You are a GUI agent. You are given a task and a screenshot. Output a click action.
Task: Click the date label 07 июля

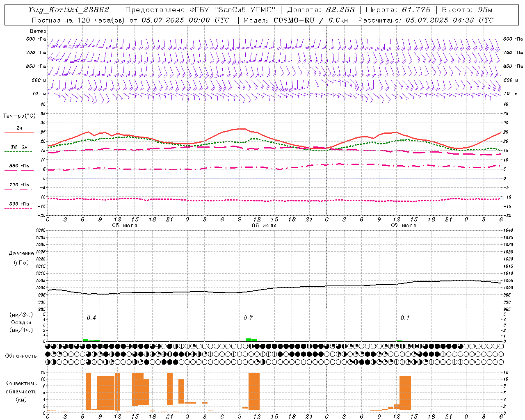pyautogui.click(x=404, y=226)
